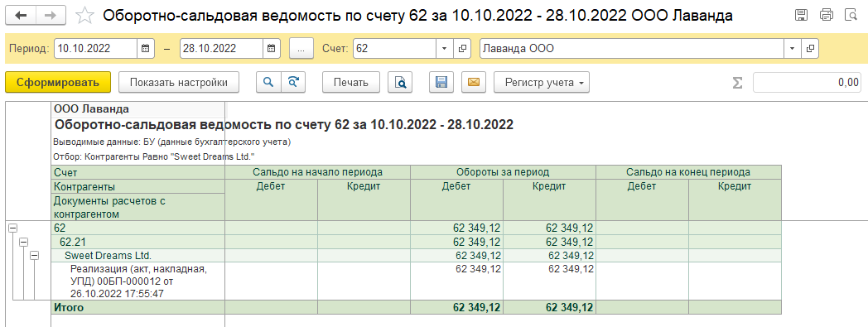Click Показать настройки button

[x=179, y=83]
